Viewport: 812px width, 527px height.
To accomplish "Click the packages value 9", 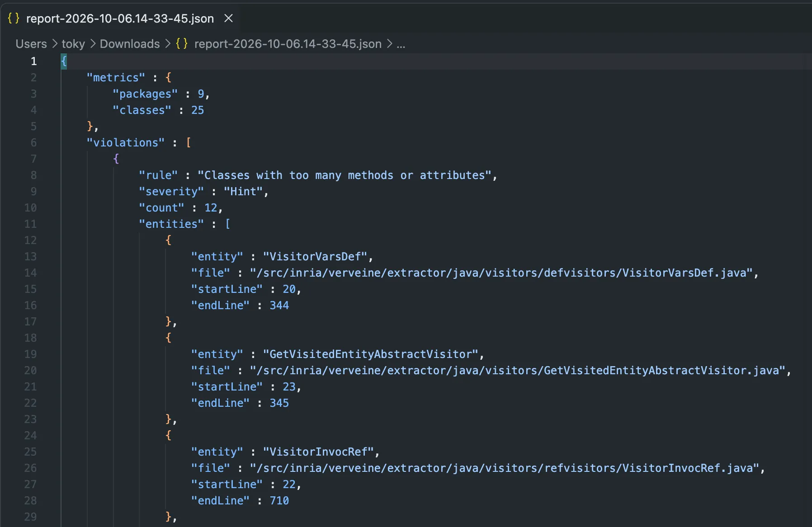I will coord(201,94).
